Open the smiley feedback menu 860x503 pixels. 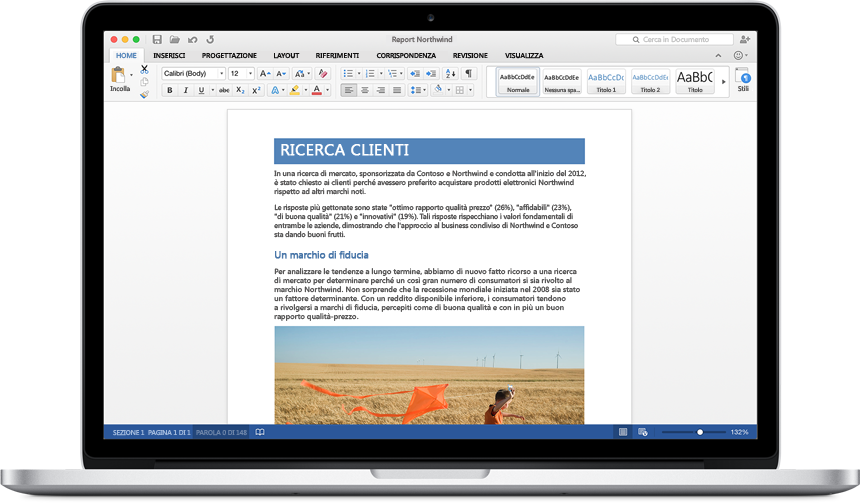point(740,55)
